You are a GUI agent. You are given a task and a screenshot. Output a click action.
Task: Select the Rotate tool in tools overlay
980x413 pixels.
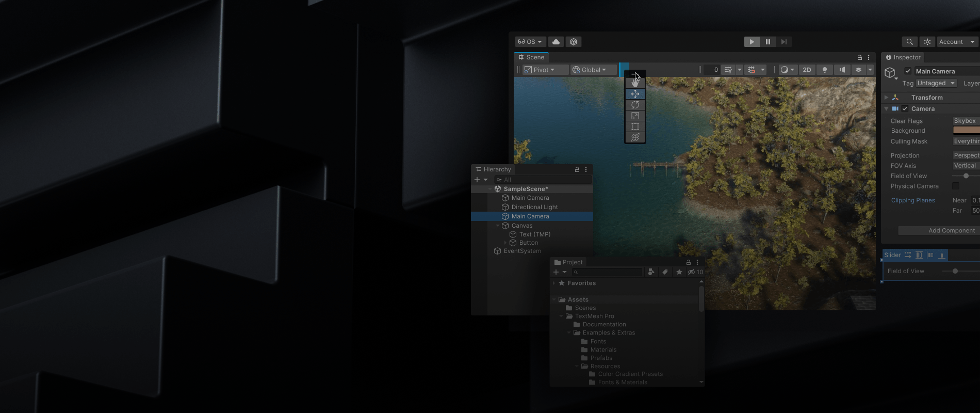[x=635, y=105]
